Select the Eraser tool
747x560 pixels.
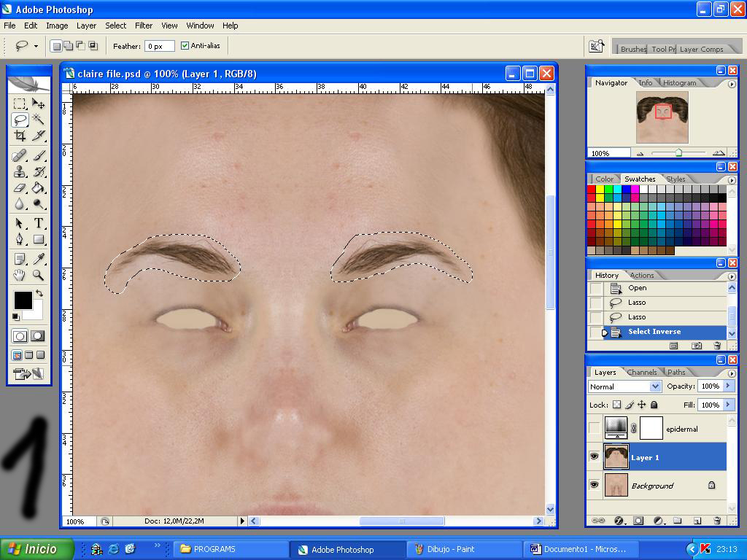20,187
